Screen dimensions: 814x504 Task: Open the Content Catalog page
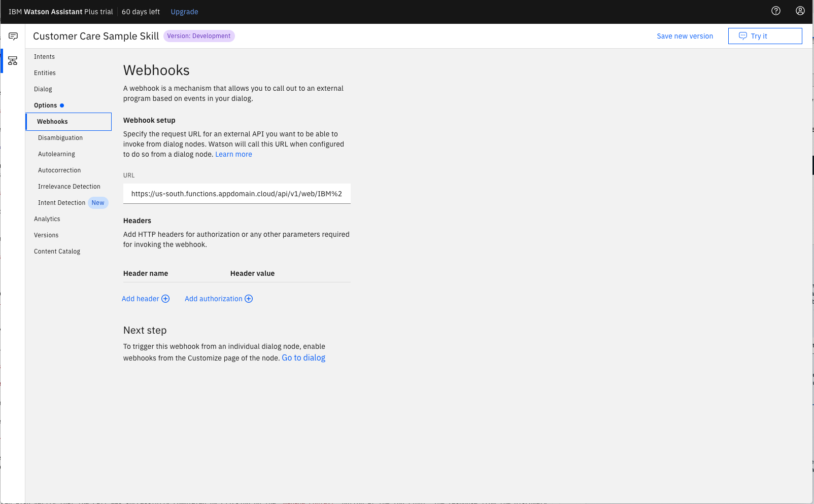tap(57, 251)
